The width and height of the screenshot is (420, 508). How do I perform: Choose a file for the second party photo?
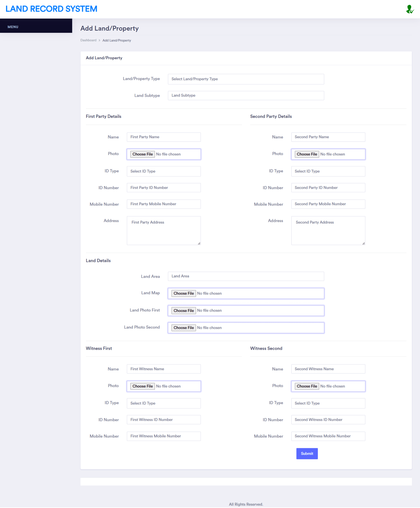pos(307,154)
